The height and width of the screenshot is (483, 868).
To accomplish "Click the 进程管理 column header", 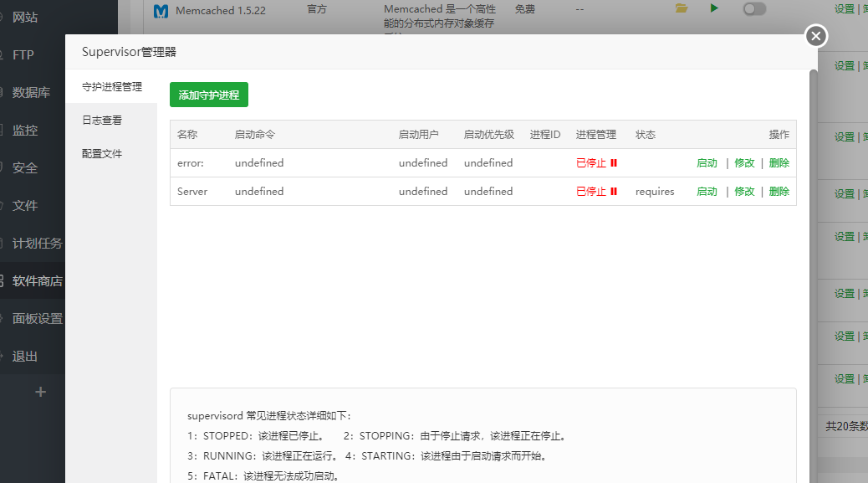I will pyautogui.click(x=595, y=135).
